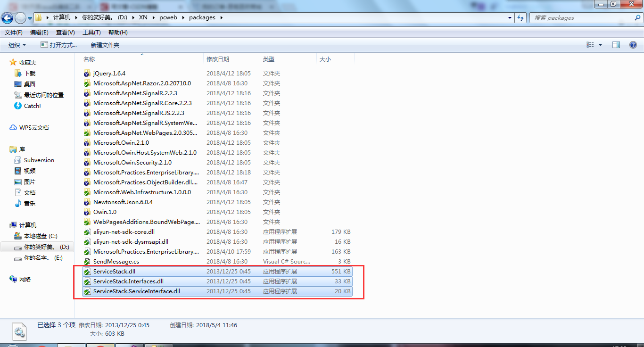Select 收藏夹 in navigation pane
Viewport: 644px width, 347px height.
coord(28,62)
